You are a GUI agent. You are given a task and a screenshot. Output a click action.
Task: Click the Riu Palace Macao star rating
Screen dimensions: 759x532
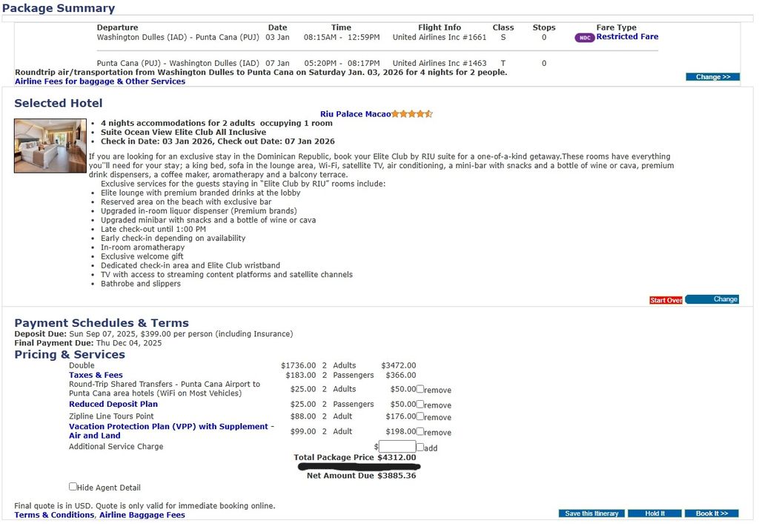(x=411, y=114)
